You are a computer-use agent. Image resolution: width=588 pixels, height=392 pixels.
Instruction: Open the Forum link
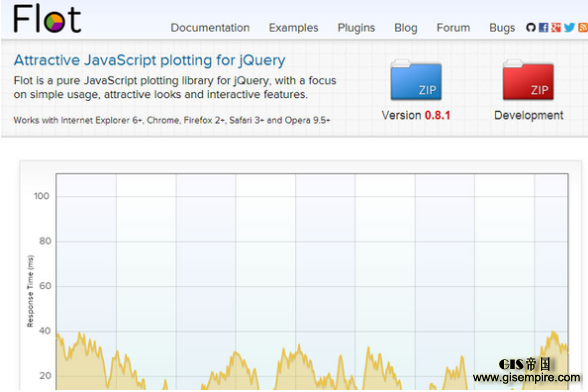(453, 28)
